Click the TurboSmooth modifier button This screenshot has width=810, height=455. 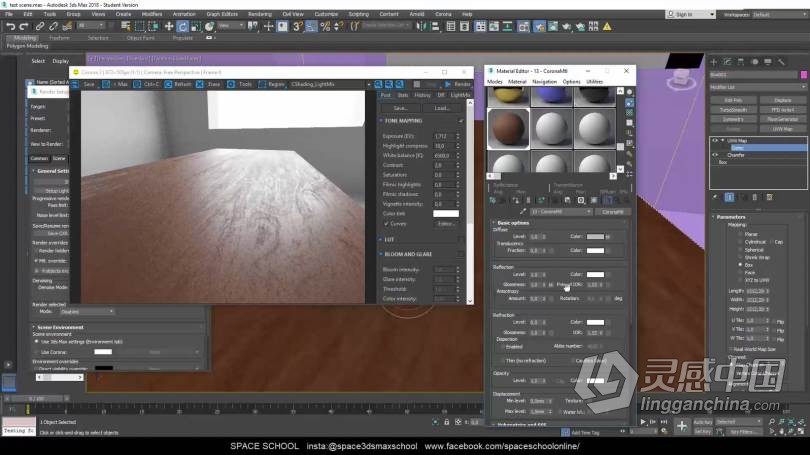[x=733, y=109]
